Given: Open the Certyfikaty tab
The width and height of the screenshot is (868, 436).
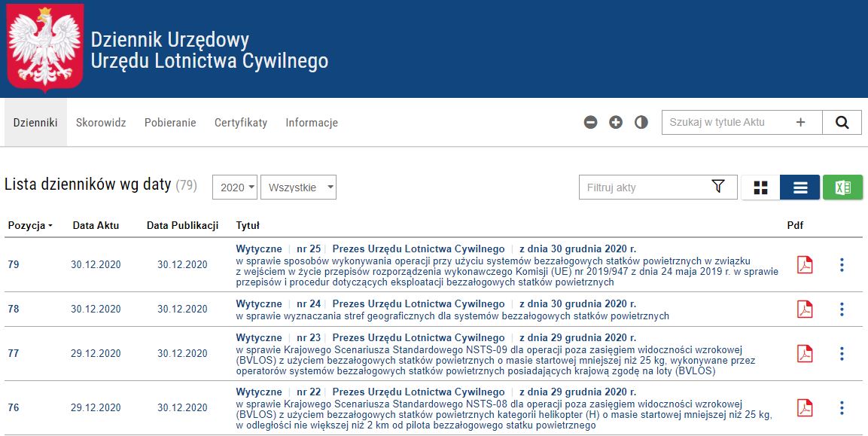Looking at the screenshot, I should (241, 123).
